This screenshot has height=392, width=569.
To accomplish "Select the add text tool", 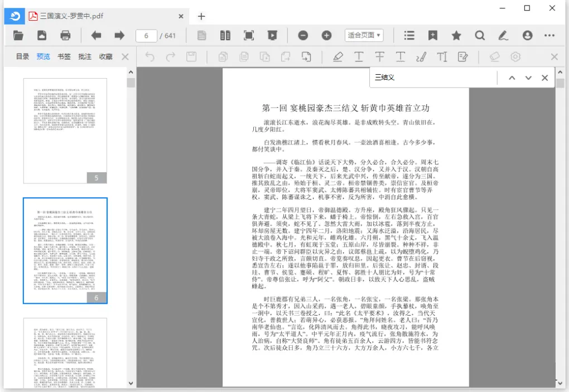I will [x=442, y=56].
